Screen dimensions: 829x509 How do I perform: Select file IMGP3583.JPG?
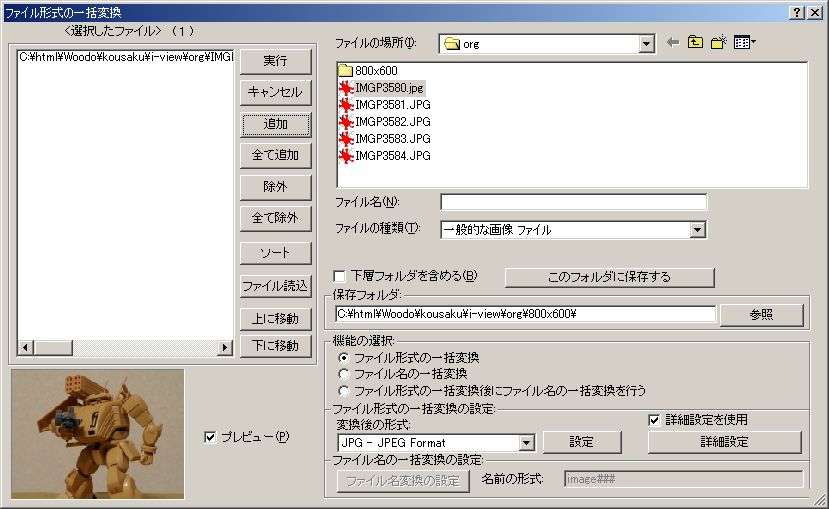pyautogui.click(x=392, y=138)
